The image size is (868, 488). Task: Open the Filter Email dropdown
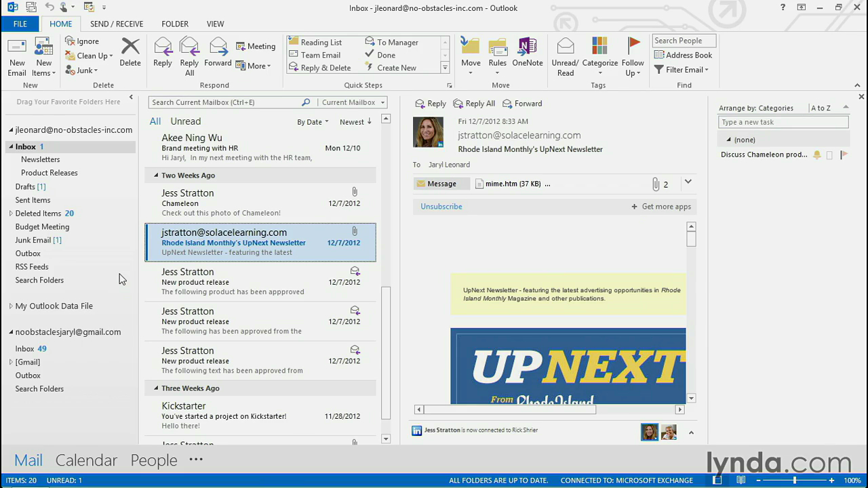682,70
